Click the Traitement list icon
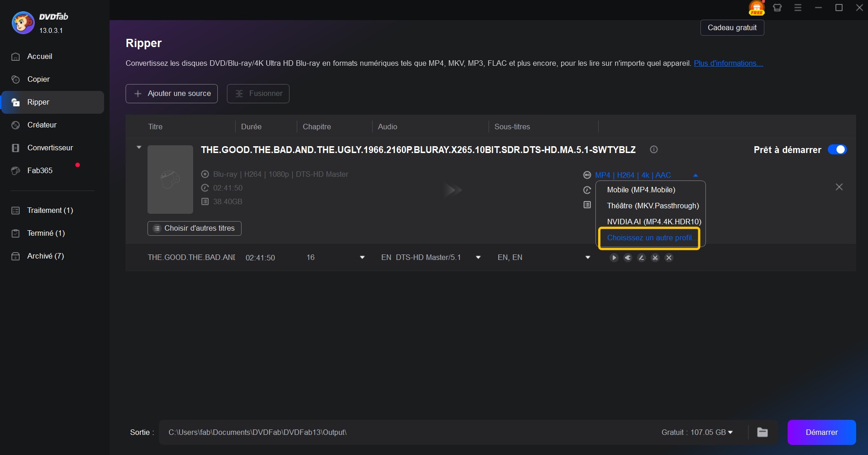The height and width of the screenshot is (455, 868). [x=16, y=211]
